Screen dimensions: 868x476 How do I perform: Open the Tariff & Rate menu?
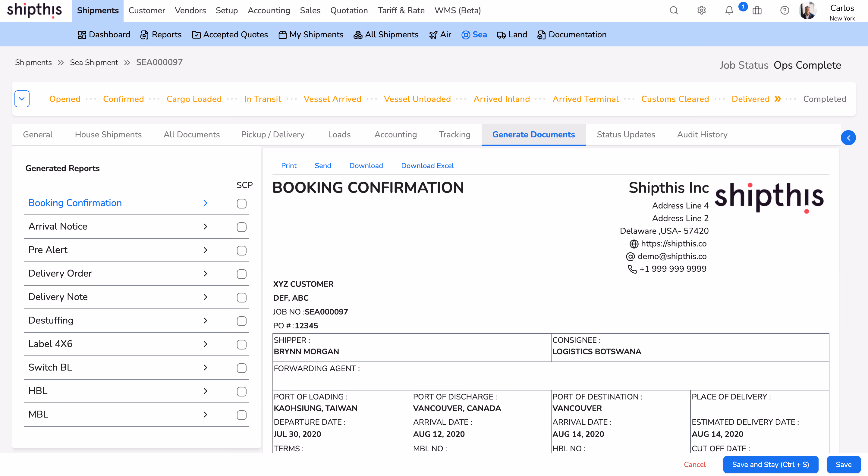(401, 11)
